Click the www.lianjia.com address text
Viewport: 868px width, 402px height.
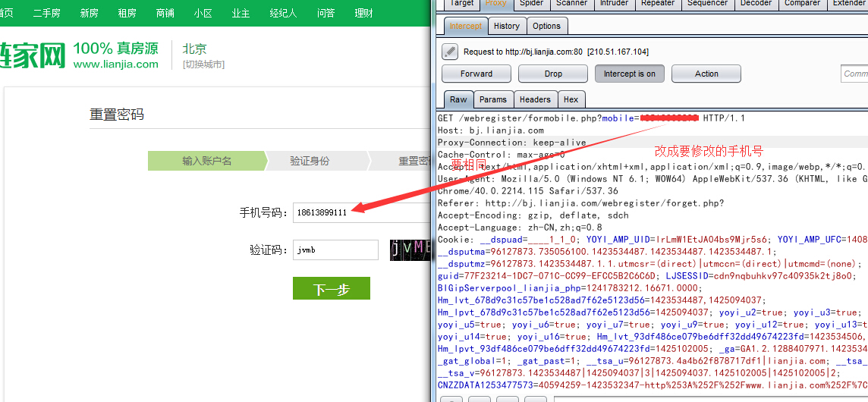click(115, 64)
